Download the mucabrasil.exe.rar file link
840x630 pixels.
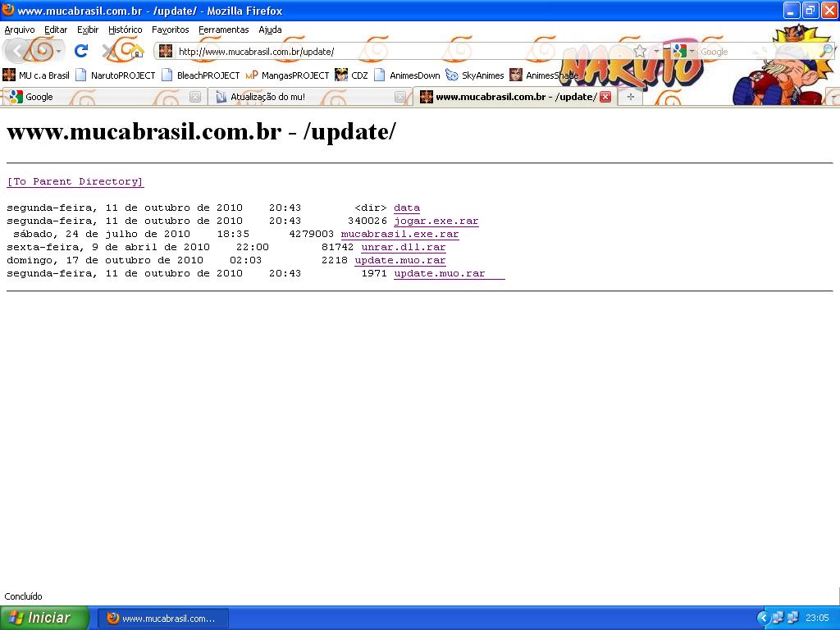point(399,234)
